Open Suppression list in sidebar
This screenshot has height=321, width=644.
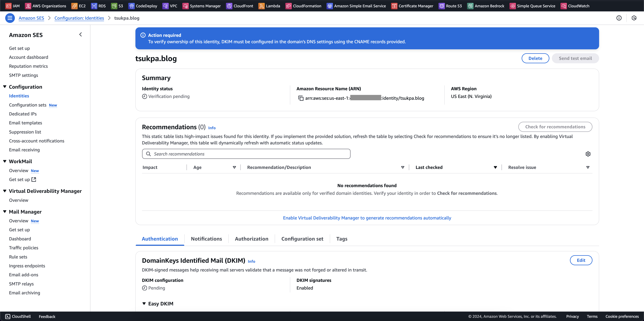coord(25,132)
